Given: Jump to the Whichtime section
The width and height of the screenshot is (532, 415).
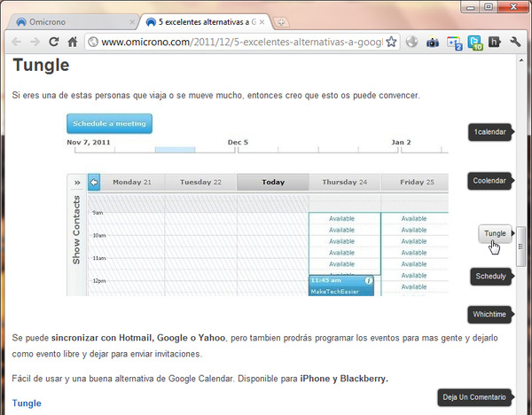Looking at the screenshot, I should point(490,314).
